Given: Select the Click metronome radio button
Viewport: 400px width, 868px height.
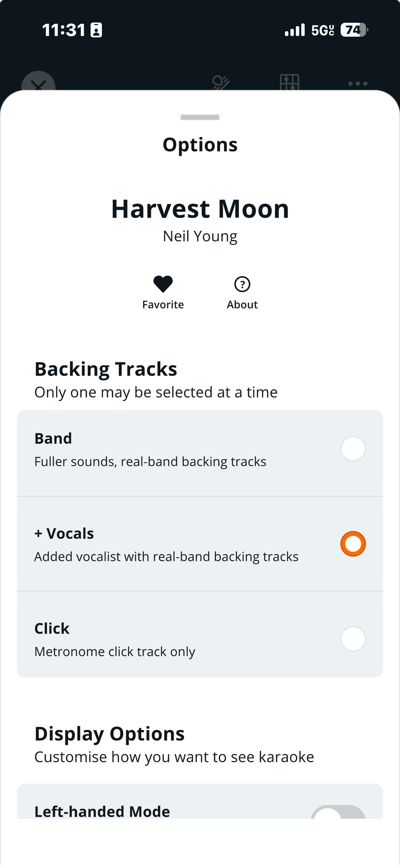Looking at the screenshot, I should (x=353, y=639).
